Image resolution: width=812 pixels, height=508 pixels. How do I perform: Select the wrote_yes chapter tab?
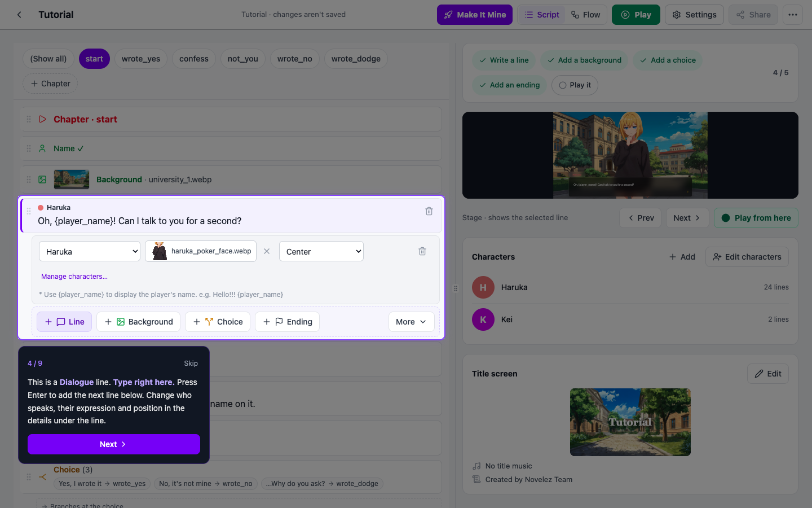[x=141, y=59]
